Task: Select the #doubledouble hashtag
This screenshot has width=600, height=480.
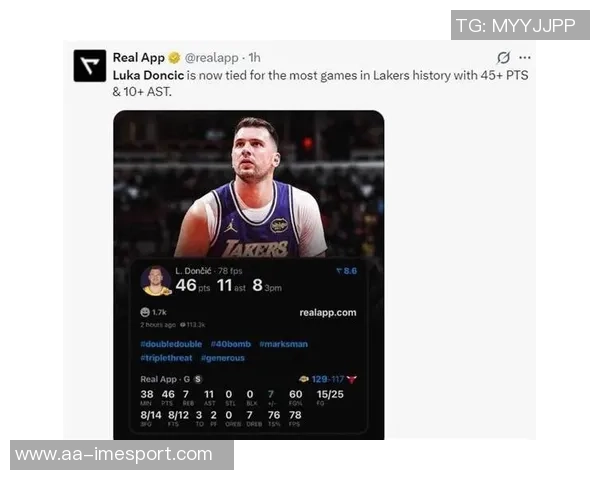Action: coord(171,344)
